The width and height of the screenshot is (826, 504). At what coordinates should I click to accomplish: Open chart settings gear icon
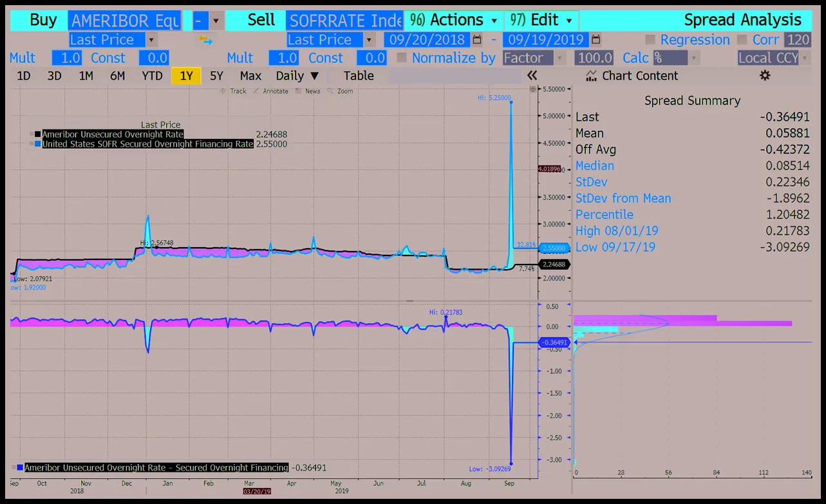[765, 76]
